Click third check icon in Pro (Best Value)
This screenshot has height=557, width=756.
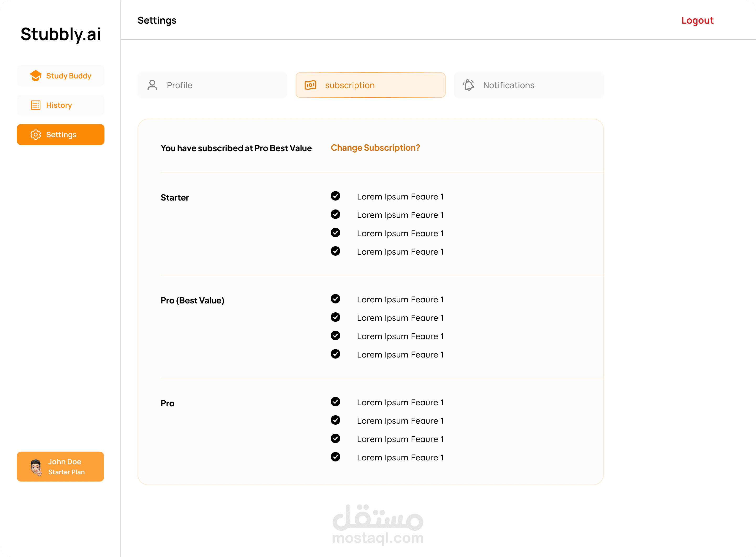tap(335, 335)
